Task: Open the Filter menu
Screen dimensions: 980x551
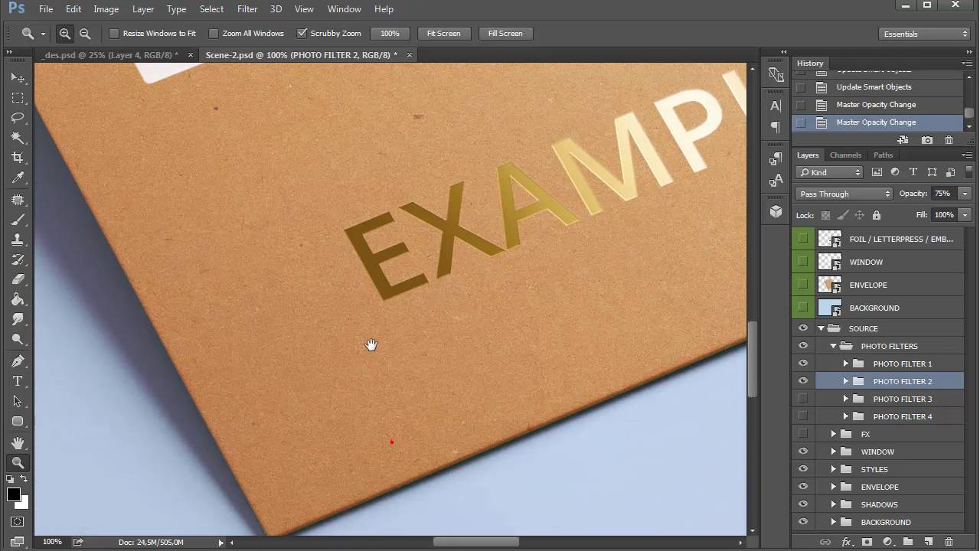Action: tap(247, 9)
